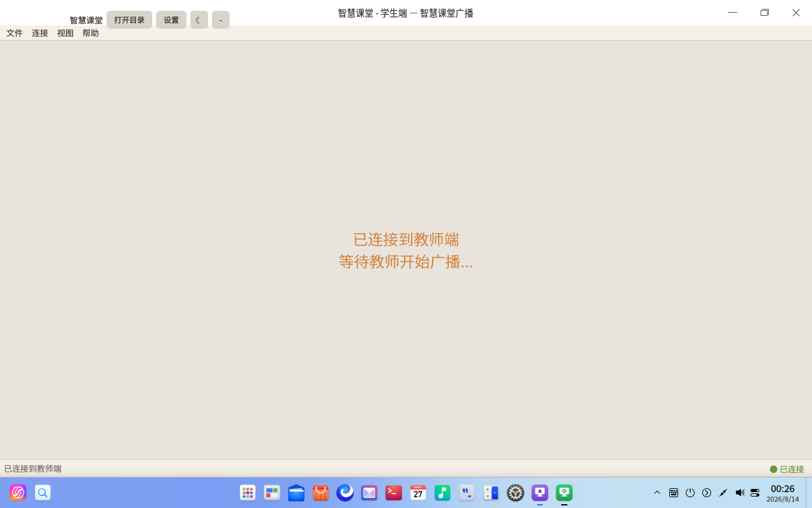Open the 帮助 menu
The image size is (812, 508).
point(91,33)
